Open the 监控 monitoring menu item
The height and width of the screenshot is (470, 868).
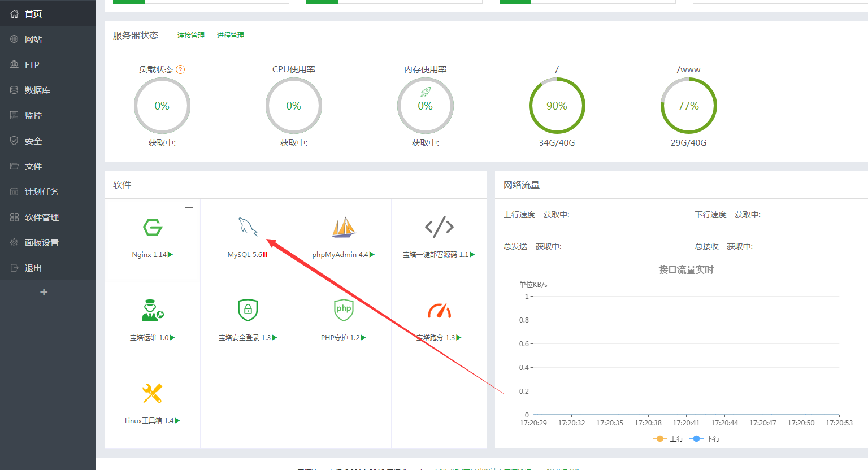48,115
